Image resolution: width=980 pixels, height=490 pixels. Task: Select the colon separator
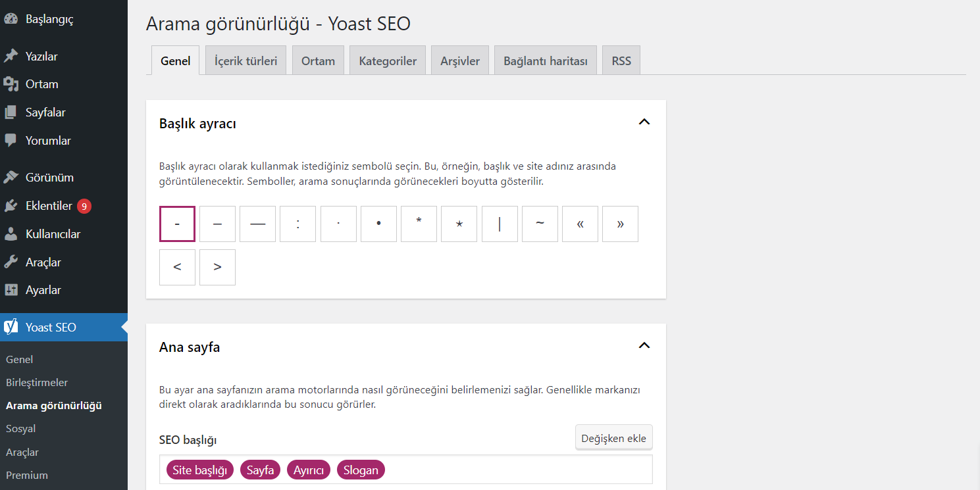point(297,224)
